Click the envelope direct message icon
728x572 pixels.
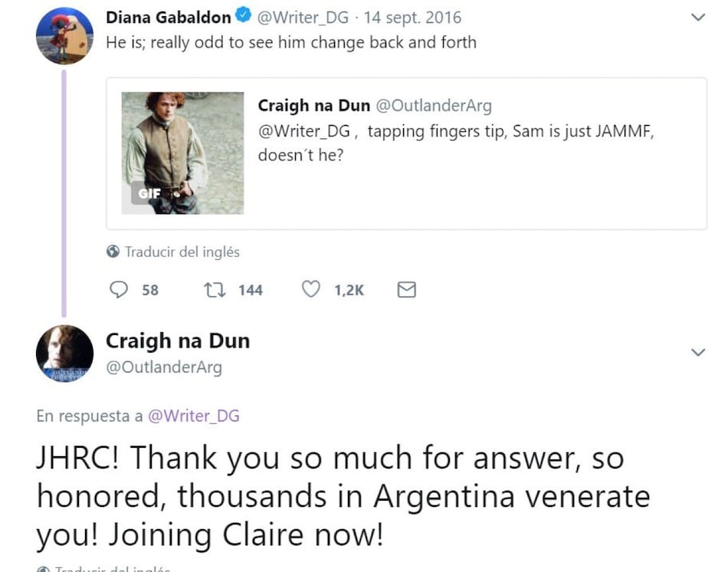coord(407,290)
